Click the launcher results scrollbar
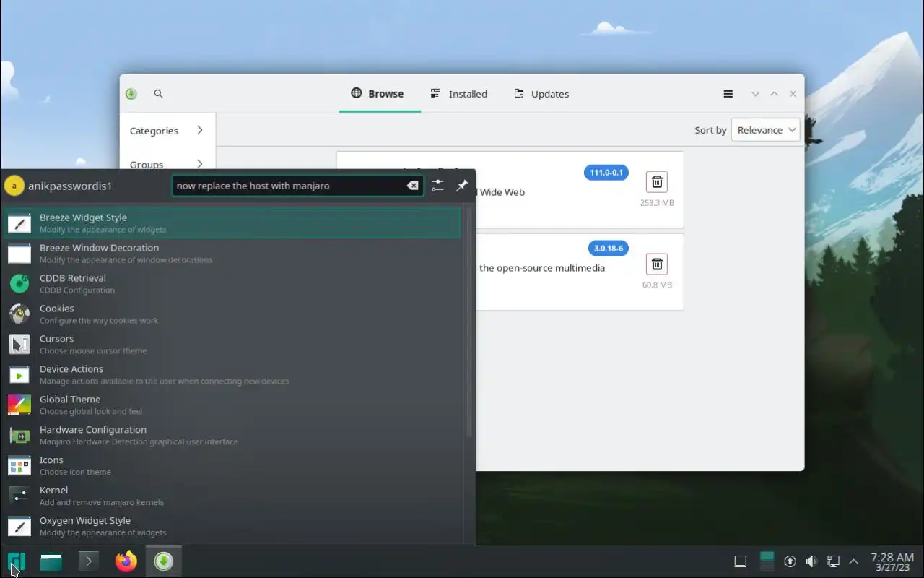The width and height of the screenshot is (924, 578). point(469,322)
